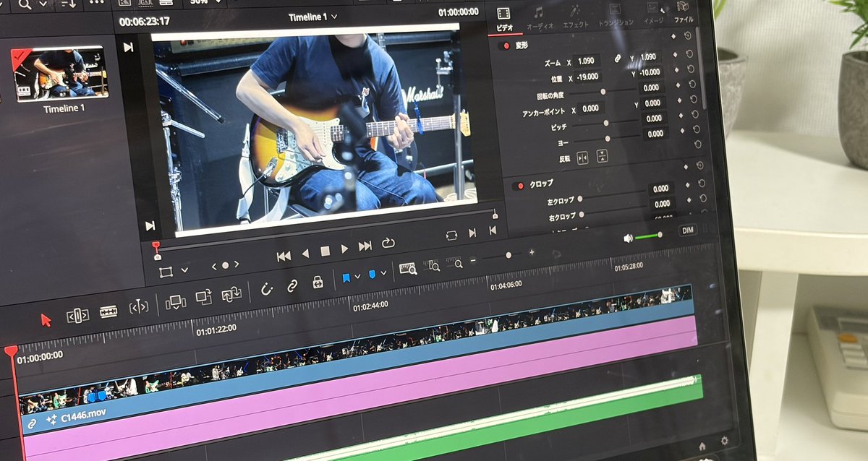
Task: Mute audio with the speaker icon
Action: [x=628, y=238]
